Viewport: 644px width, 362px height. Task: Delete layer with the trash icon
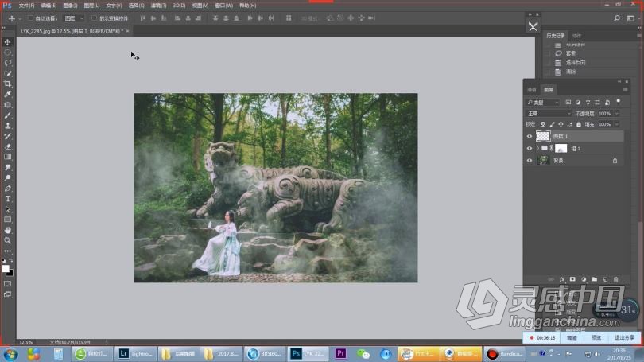coord(615,279)
